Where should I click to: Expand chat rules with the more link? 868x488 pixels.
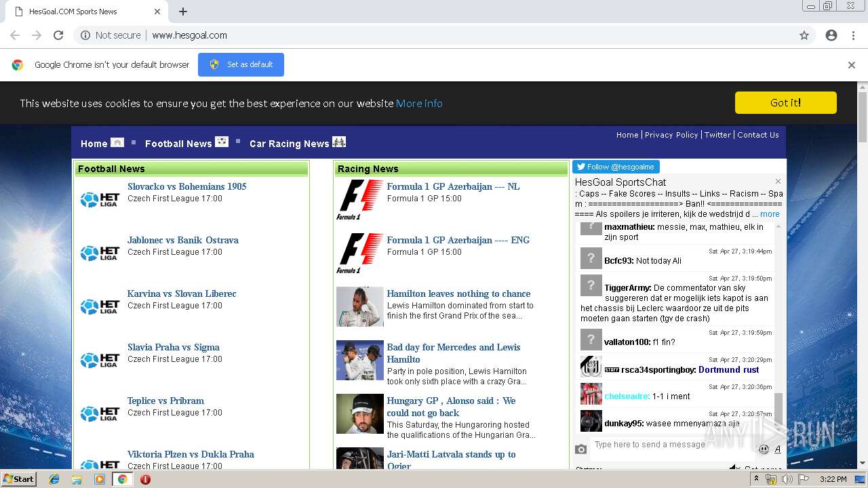coord(770,214)
